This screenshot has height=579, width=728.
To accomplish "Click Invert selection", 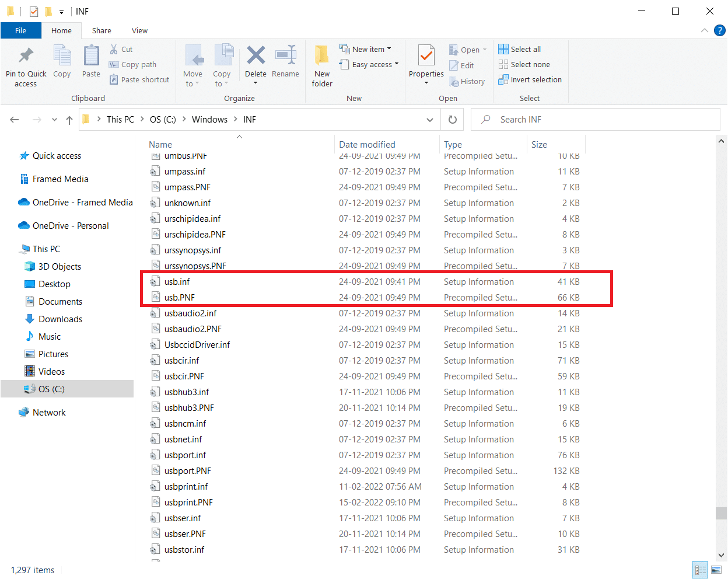I will tap(530, 79).
